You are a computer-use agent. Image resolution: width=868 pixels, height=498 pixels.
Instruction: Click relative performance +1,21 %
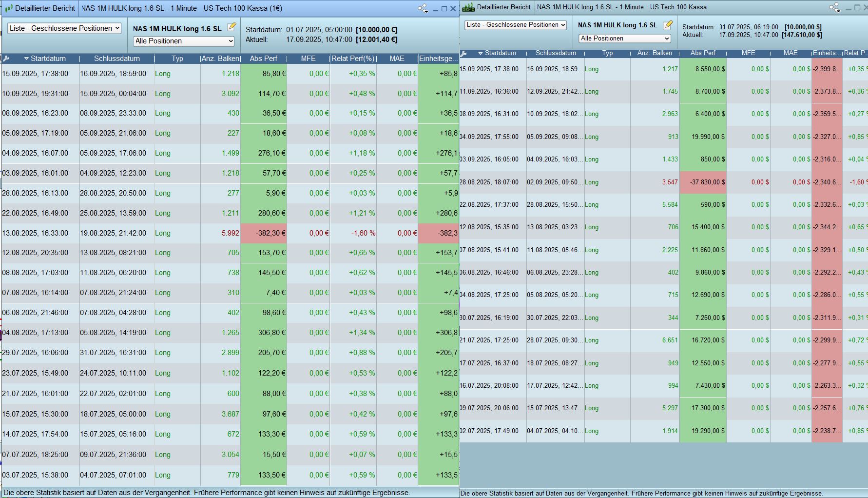tap(362, 213)
